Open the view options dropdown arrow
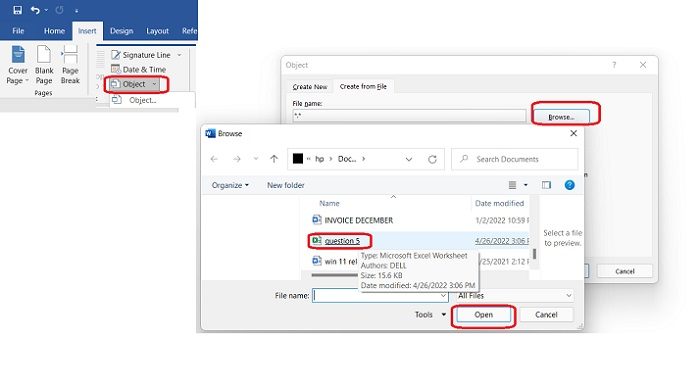 click(526, 185)
